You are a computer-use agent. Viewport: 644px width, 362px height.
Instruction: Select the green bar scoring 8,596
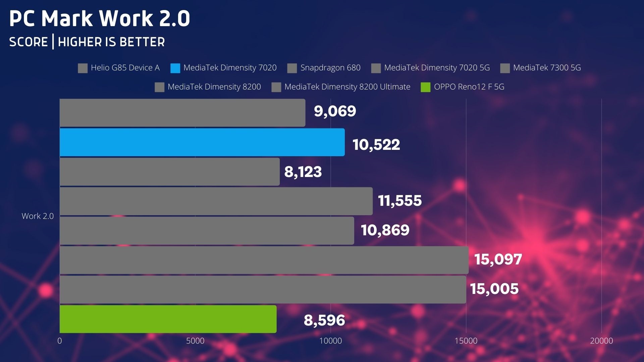[x=168, y=319]
